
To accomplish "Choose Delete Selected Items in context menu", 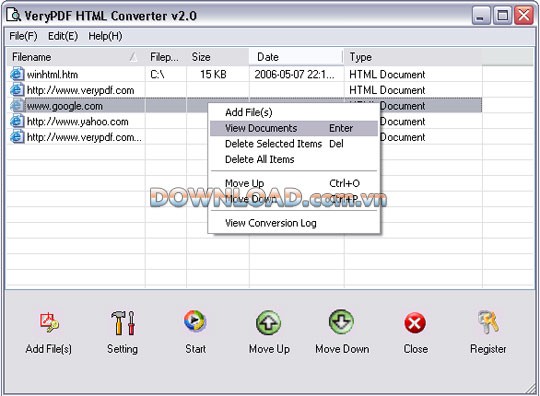I will (x=294, y=144).
